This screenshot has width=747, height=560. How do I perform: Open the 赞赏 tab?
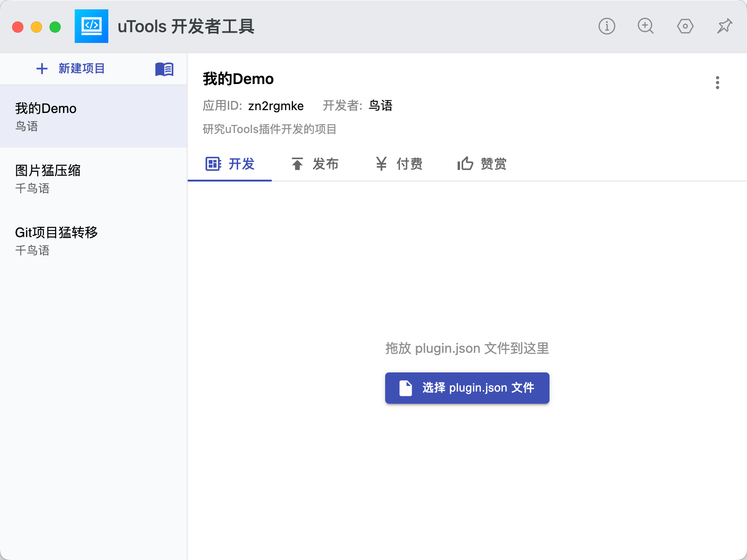tap(482, 164)
